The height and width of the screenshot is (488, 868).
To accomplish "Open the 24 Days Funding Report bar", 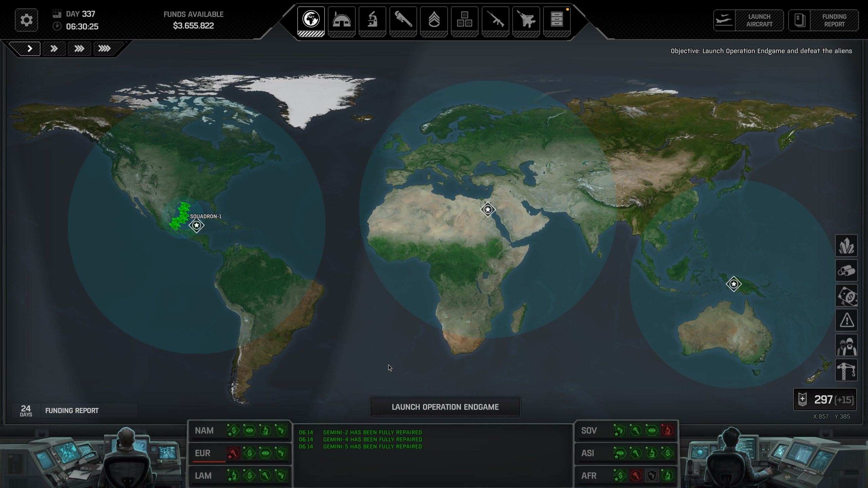I will (x=75, y=410).
